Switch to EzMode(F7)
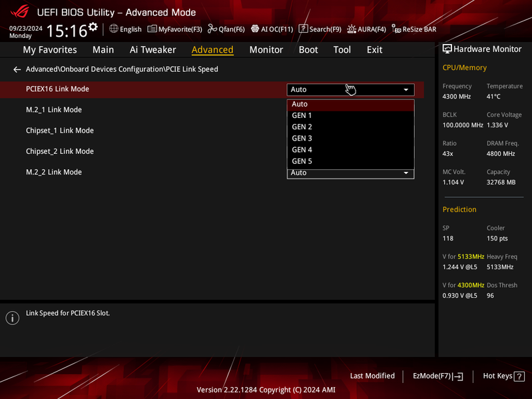The image size is (532, 399). click(437, 376)
